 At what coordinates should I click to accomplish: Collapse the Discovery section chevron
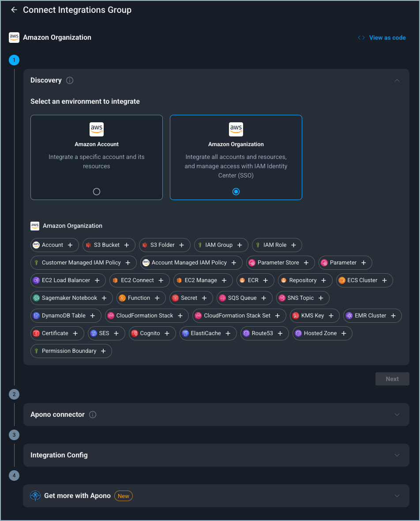[397, 80]
